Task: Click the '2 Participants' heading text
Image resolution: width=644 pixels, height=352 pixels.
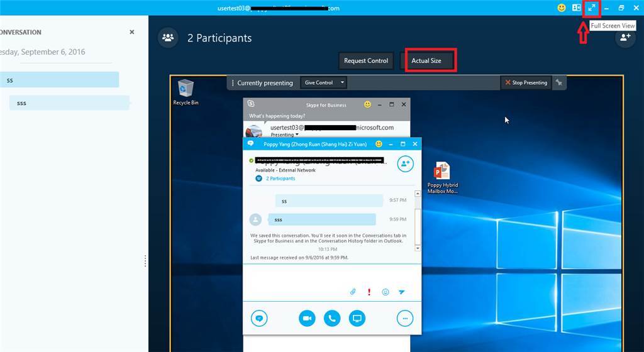Action: [219, 38]
